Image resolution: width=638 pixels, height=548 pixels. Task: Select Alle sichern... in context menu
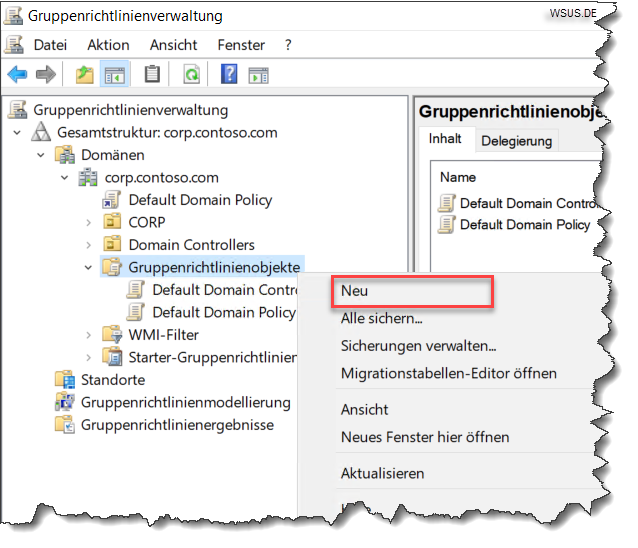click(381, 318)
